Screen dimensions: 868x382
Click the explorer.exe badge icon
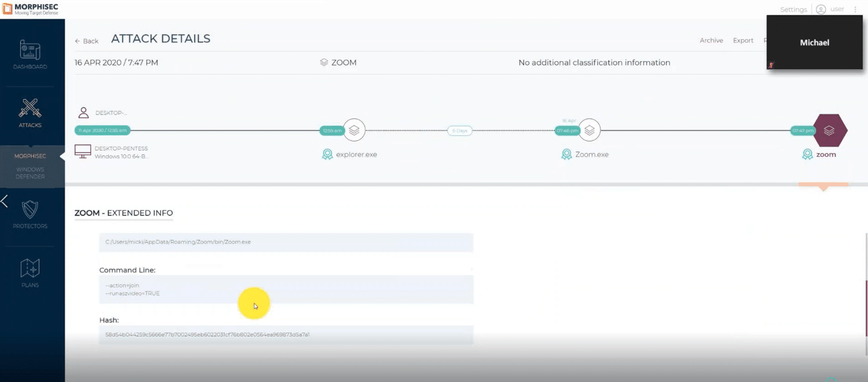(327, 154)
